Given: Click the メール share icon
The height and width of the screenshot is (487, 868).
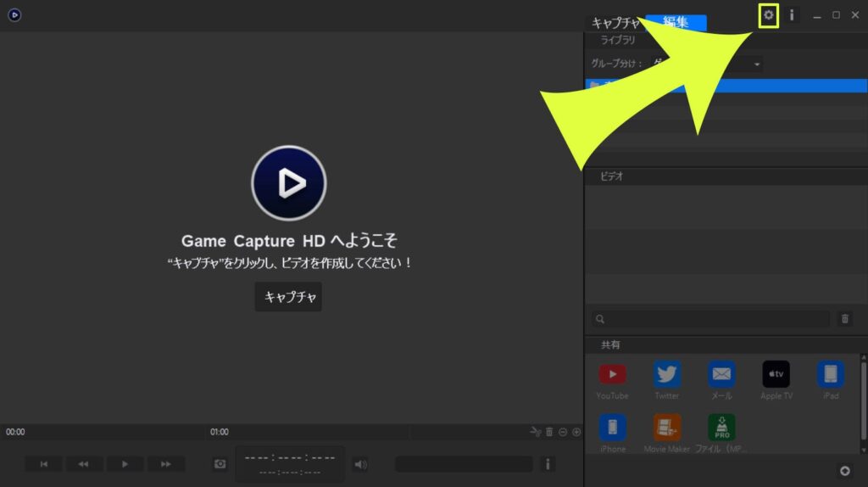Looking at the screenshot, I should [721, 374].
